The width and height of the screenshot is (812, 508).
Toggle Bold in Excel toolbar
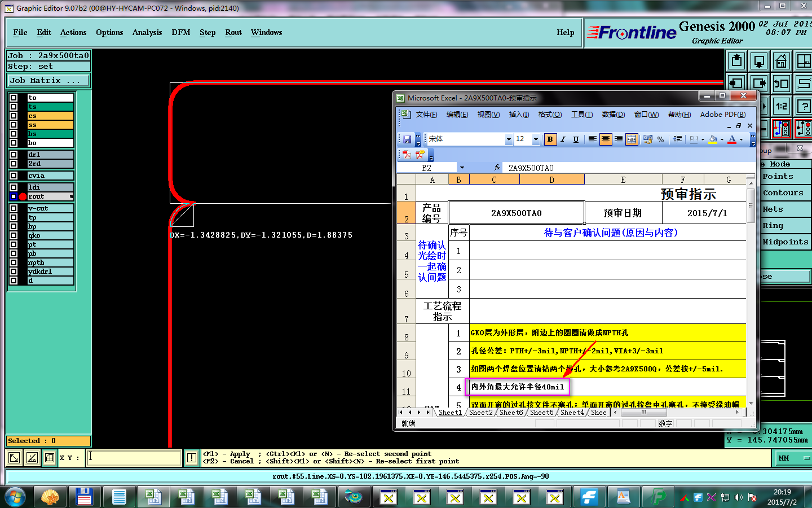(550, 139)
